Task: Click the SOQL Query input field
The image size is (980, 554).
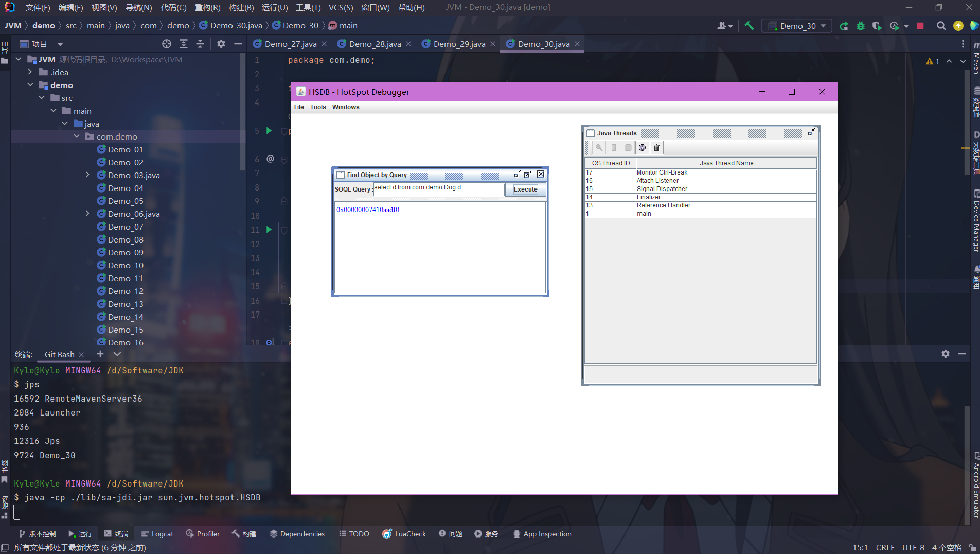Action: point(437,189)
